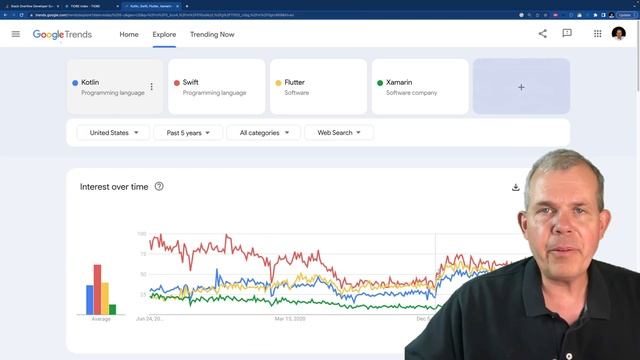Click the green Xamarin average bar
Screen dimensions: 640x360
(x=112, y=309)
